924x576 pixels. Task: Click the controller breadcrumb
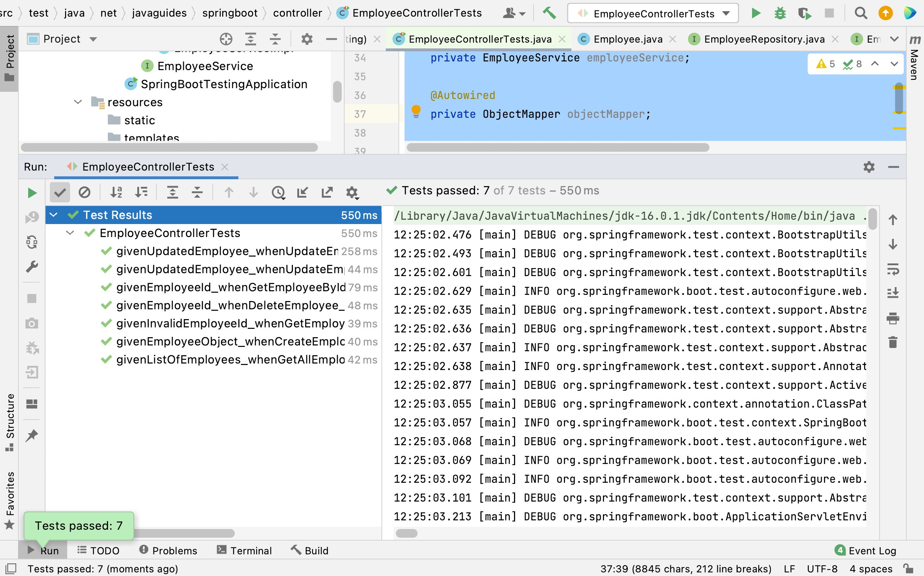pos(297,13)
